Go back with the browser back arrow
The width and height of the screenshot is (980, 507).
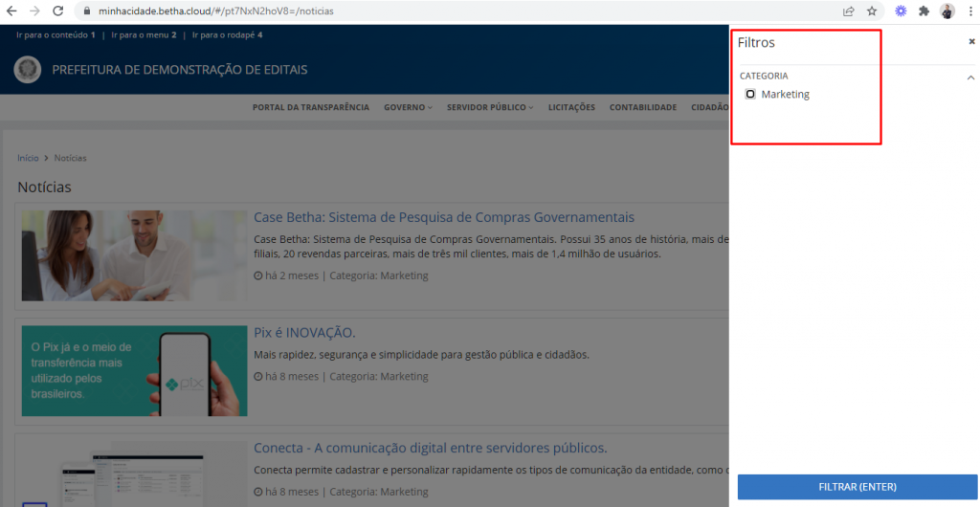point(11,11)
